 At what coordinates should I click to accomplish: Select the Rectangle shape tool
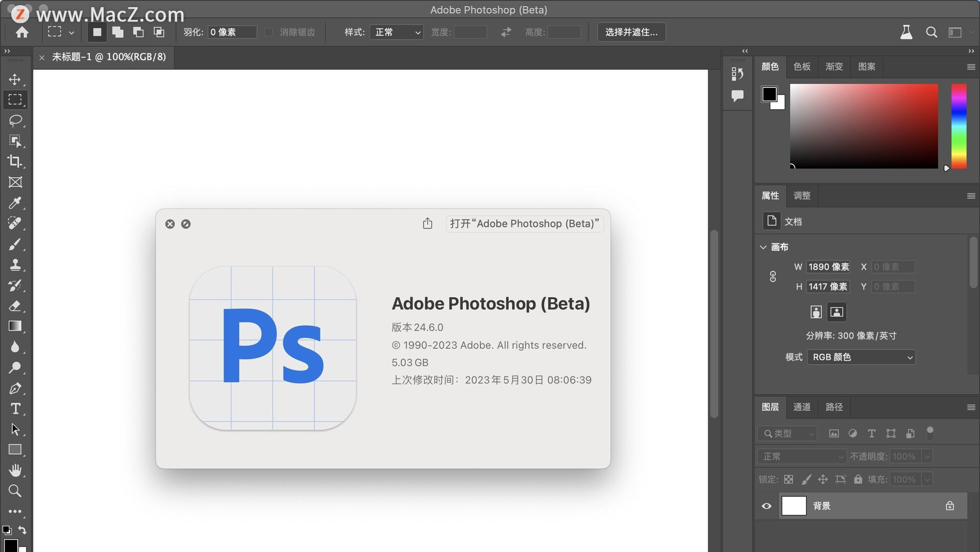(x=15, y=450)
